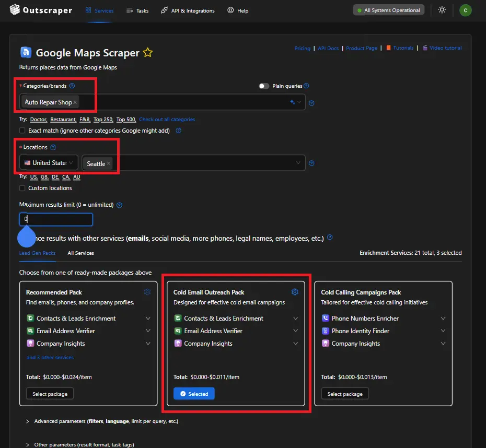
Task: Select the Cold Calling Campaigns package
Action: coord(345,394)
